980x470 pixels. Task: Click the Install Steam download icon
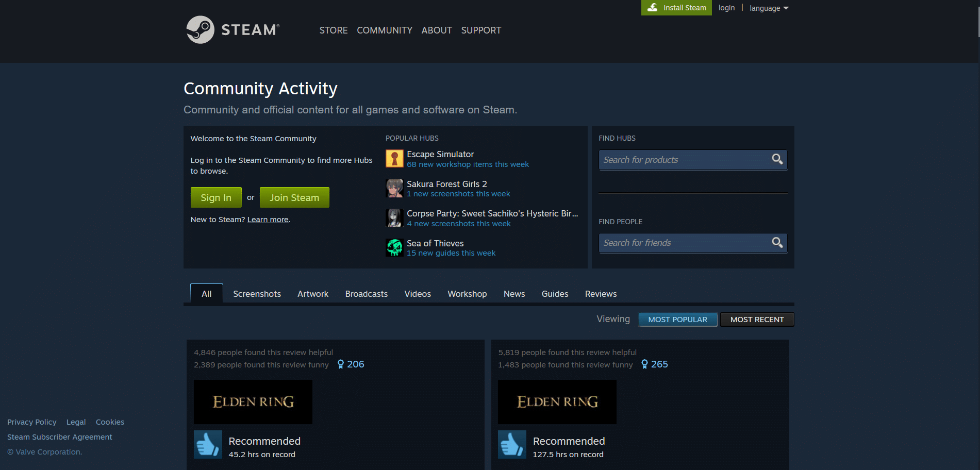pyautogui.click(x=652, y=8)
